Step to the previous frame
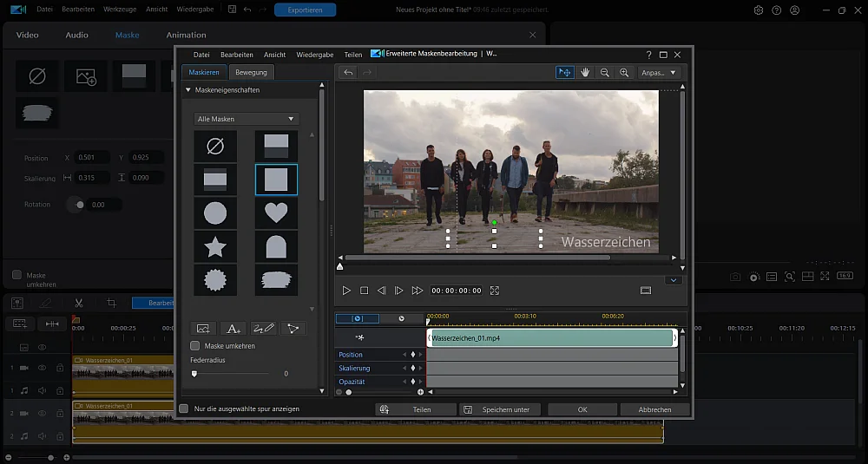 click(x=381, y=291)
